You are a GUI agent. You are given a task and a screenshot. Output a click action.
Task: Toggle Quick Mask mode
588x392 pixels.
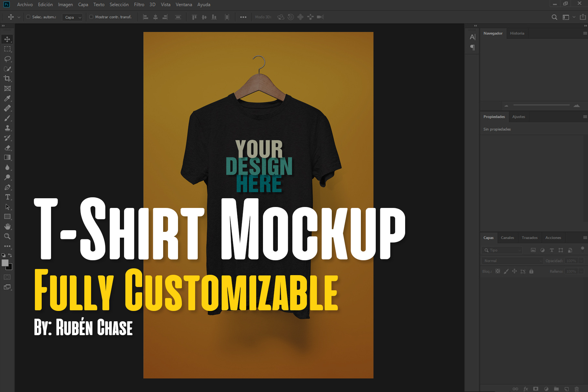click(7, 277)
